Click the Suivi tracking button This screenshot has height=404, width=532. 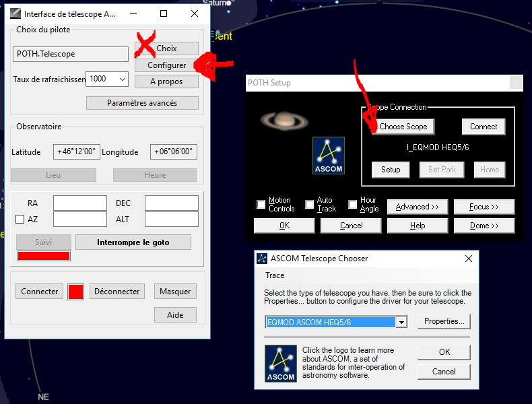(x=43, y=242)
